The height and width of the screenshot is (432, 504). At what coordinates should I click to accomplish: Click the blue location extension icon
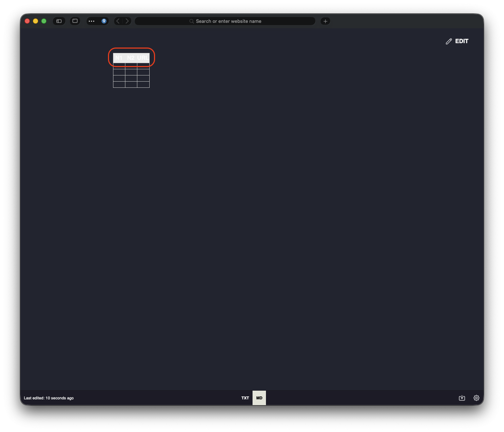coord(104,21)
